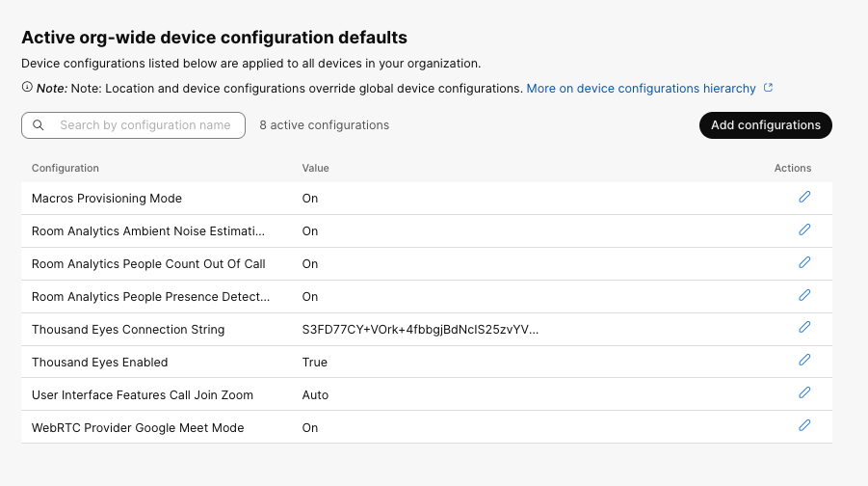Image resolution: width=868 pixels, height=486 pixels.
Task: Click the Auto value for Call Join Zoom
Action: pyautogui.click(x=315, y=395)
